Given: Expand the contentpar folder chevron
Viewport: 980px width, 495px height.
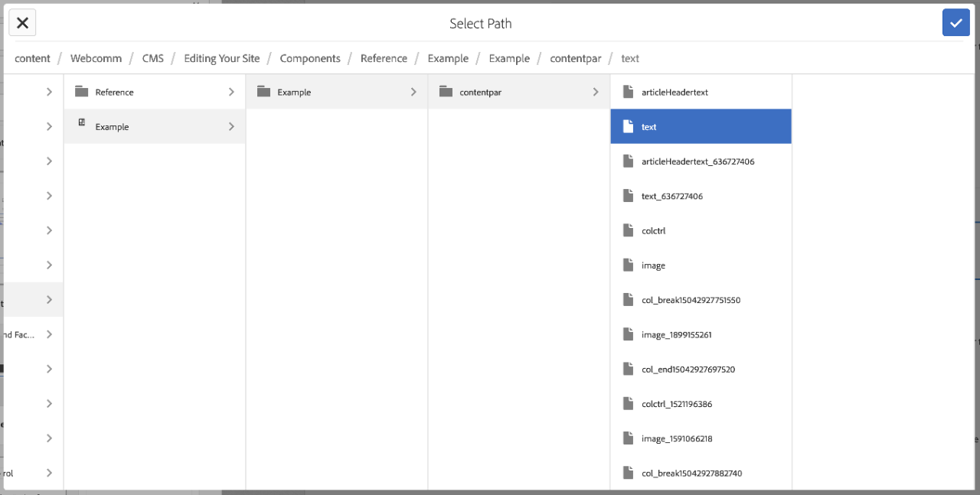Looking at the screenshot, I should pos(596,92).
